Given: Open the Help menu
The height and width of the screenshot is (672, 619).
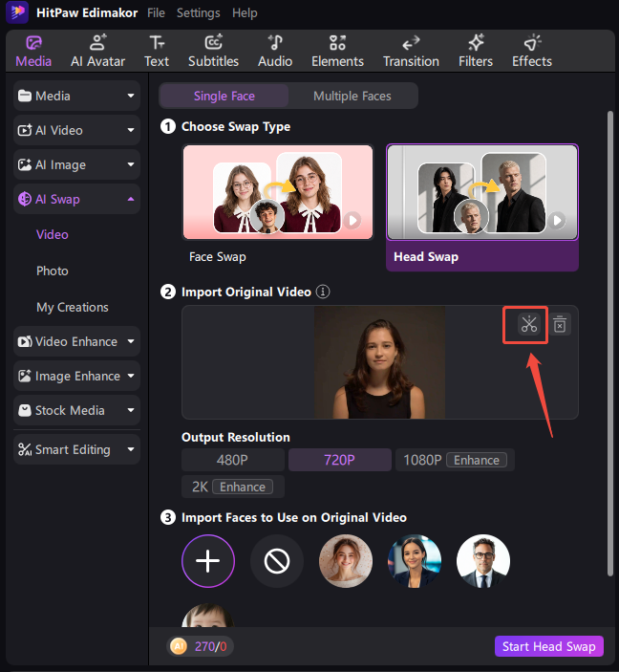Looking at the screenshot, I should pos(245,12).
